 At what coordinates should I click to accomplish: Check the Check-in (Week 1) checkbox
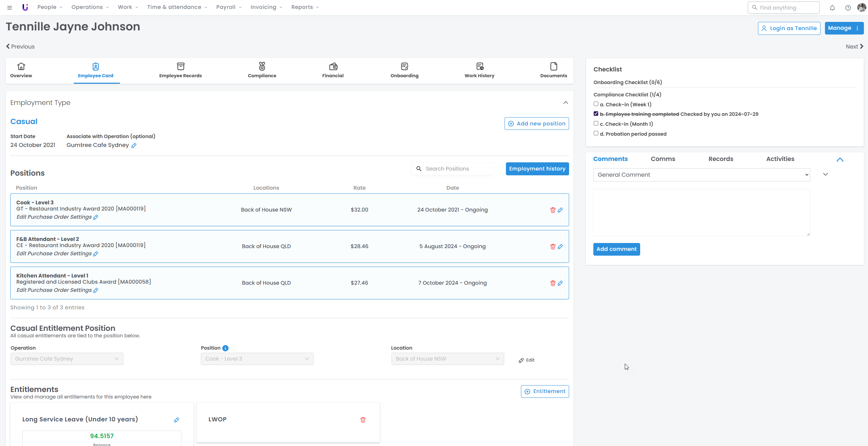[596, 104]
